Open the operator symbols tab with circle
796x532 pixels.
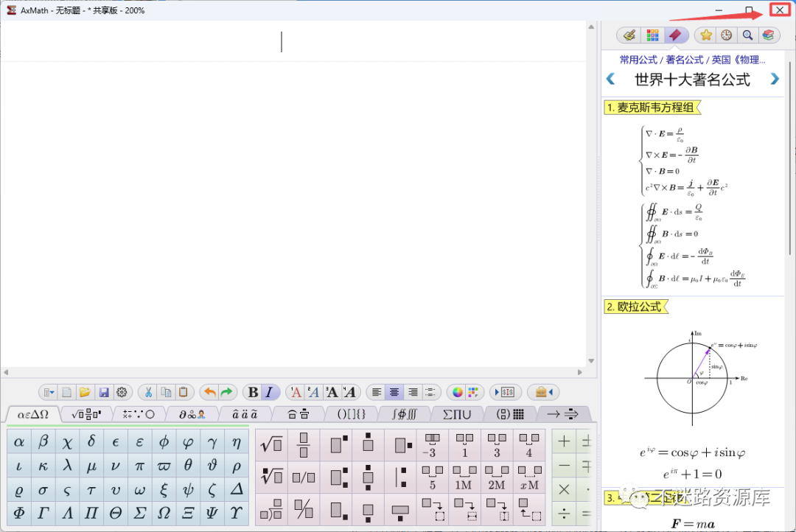[x=139, y=414]
